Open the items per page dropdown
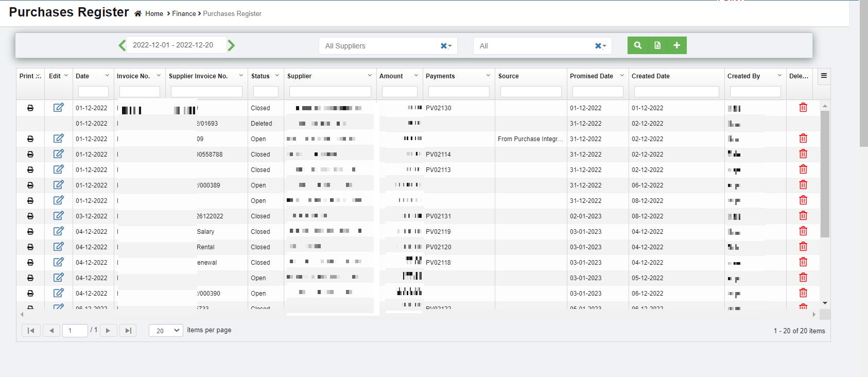This screenshot has height=377, width=868. tap(166, 331)
